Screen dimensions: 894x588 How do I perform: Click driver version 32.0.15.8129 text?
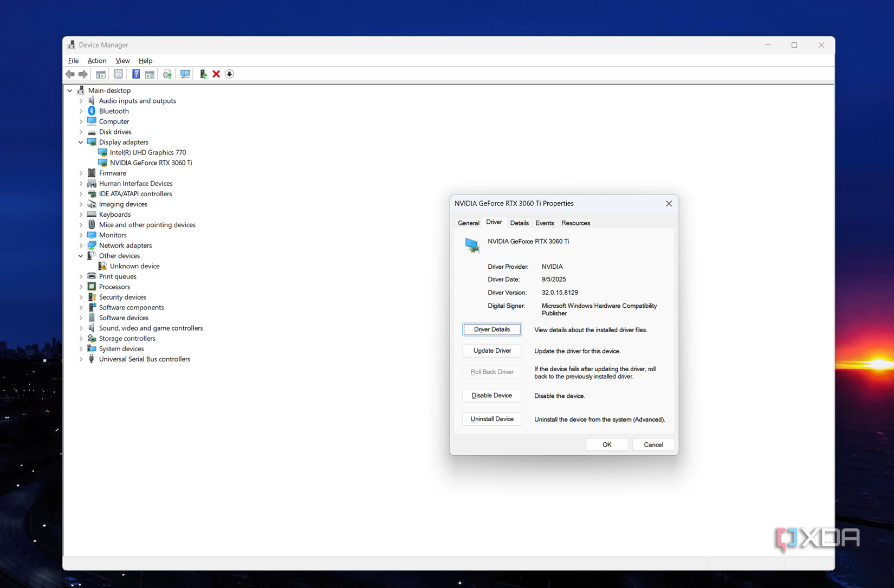pyautogui.click(x=560, y=293)
